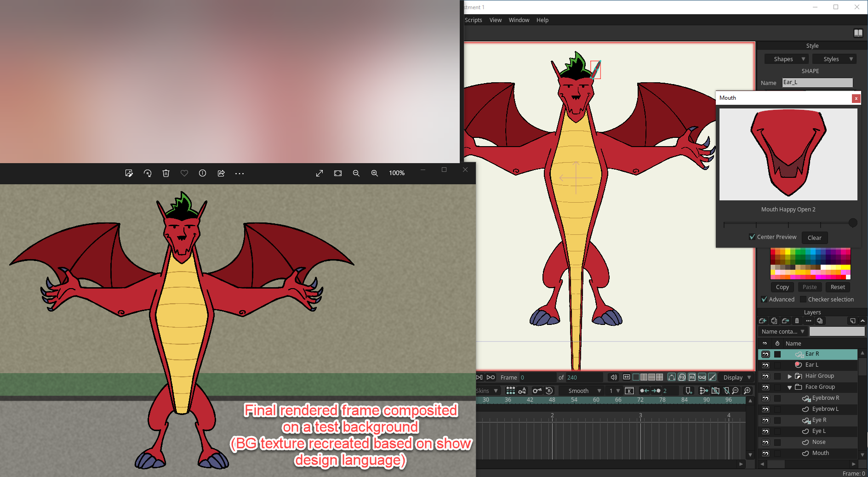Jump to previous keyframe arrow
868x477 pixels.
tap(645, 391)
